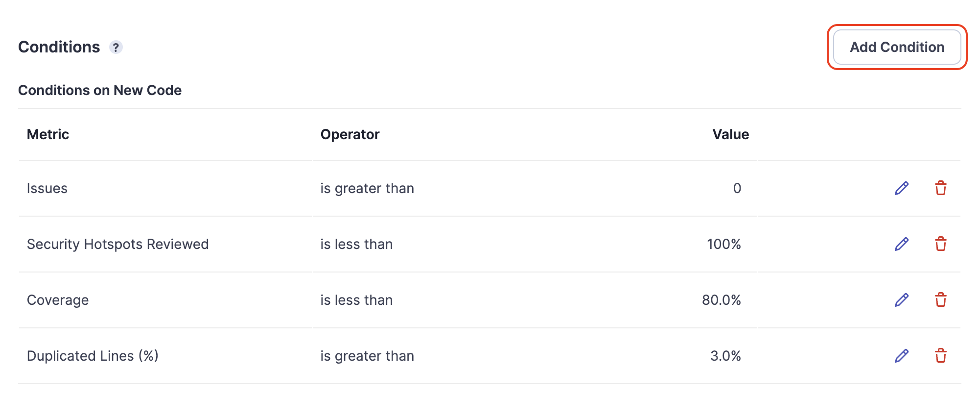Select the Security Hotspots Reviewed metric name

tap(117, 244)
